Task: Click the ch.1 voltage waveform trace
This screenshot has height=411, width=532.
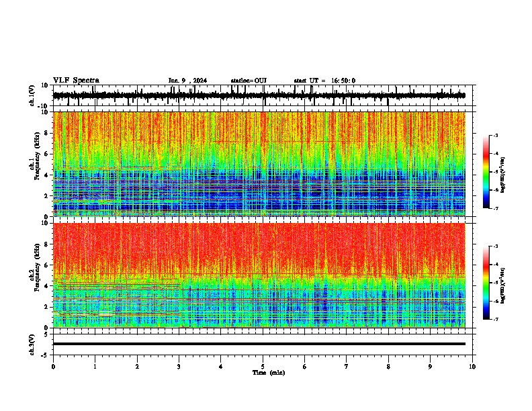Action: pyautogui.click(x=259, y=95)
